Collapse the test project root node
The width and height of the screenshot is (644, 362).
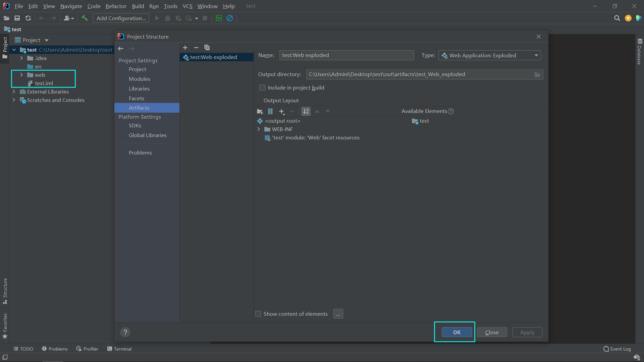coord(14,50)
